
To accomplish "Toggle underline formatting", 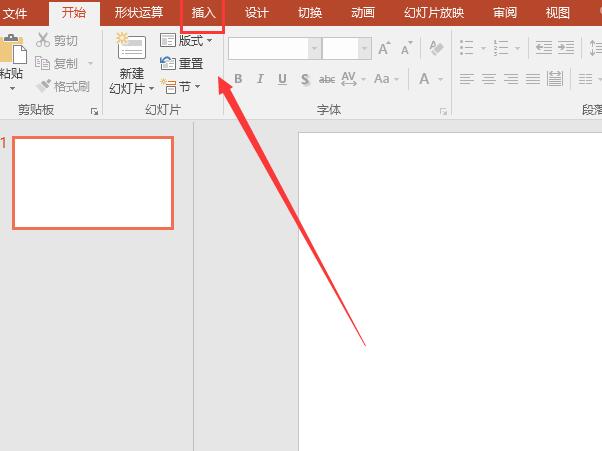I will (x=282, y=79).
